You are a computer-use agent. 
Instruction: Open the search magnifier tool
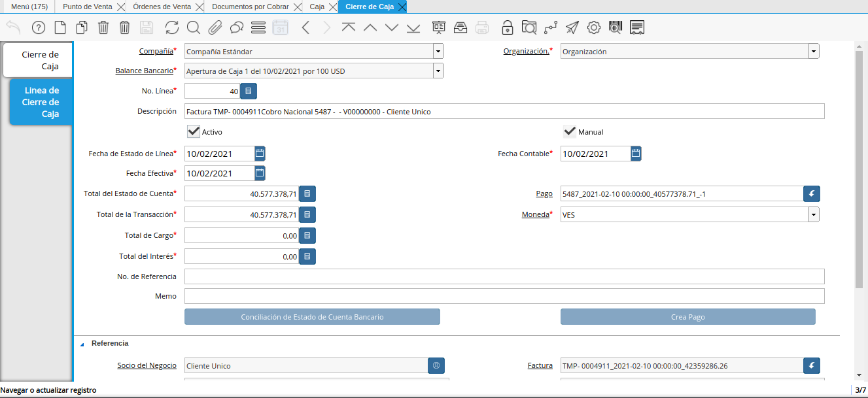point(193,27)
